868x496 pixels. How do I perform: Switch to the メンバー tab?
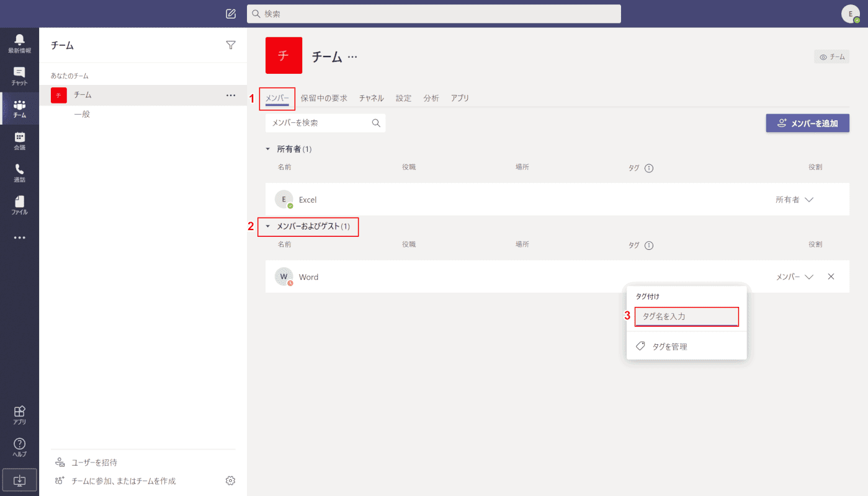click(277, 98)
